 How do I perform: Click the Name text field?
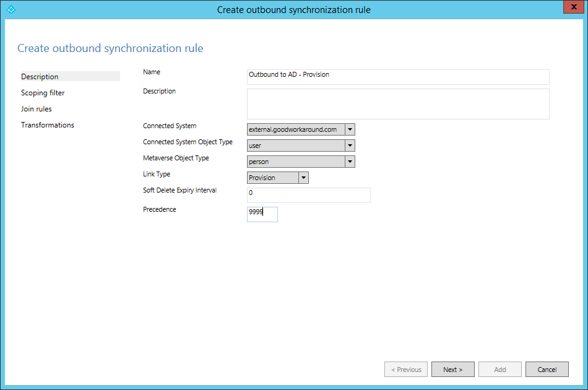point(397,76)
